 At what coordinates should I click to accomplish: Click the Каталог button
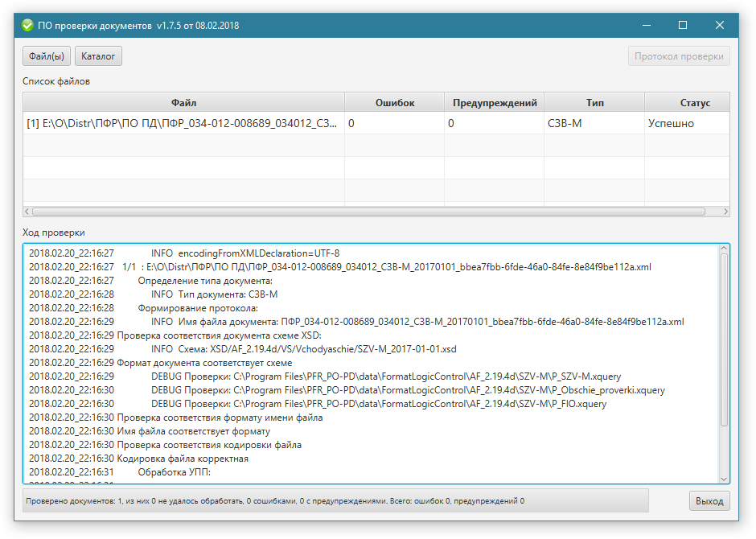coord(98,56)
